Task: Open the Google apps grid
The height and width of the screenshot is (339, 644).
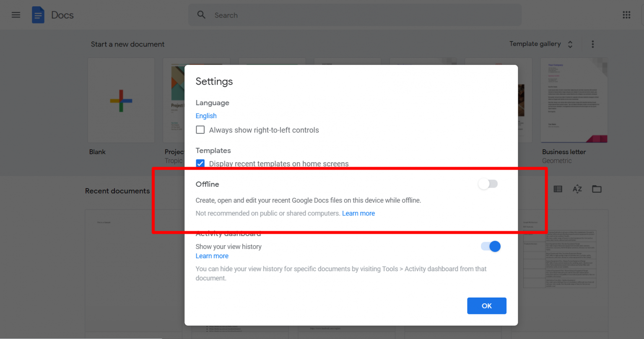Action: [626, 15]
